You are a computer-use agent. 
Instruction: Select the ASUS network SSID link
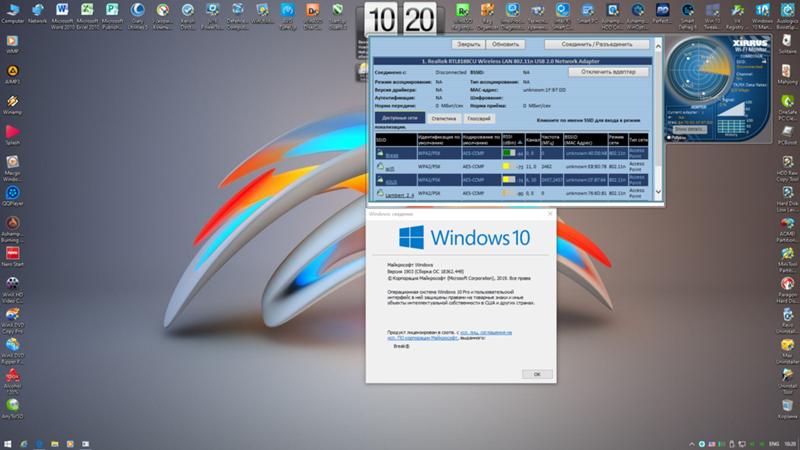(391, 182)
